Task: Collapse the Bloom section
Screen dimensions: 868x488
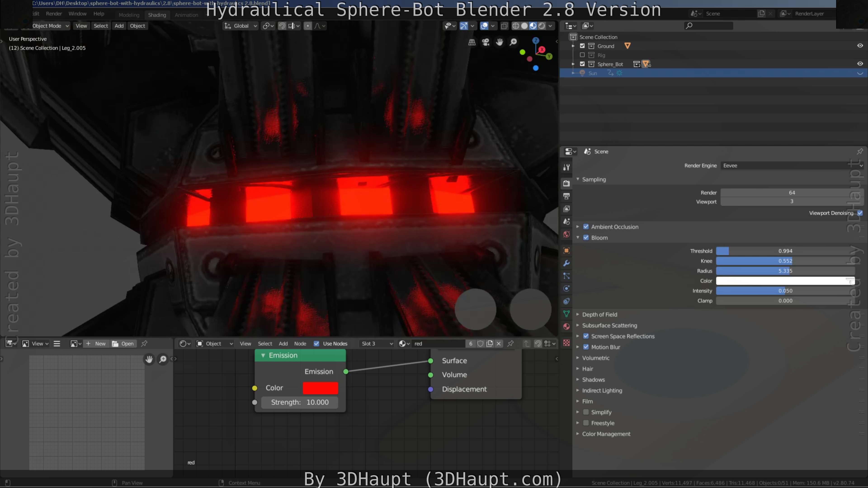Action: coord(578,237)
